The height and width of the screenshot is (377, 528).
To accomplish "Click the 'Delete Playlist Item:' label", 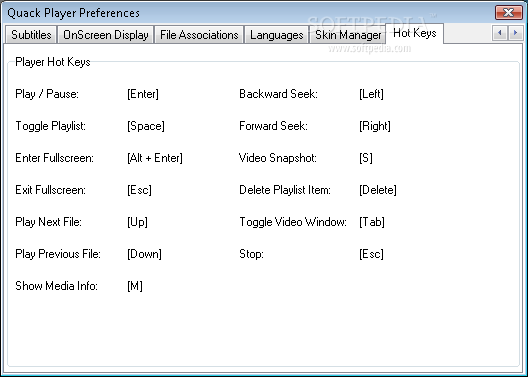I will click(x=285, y=190).
